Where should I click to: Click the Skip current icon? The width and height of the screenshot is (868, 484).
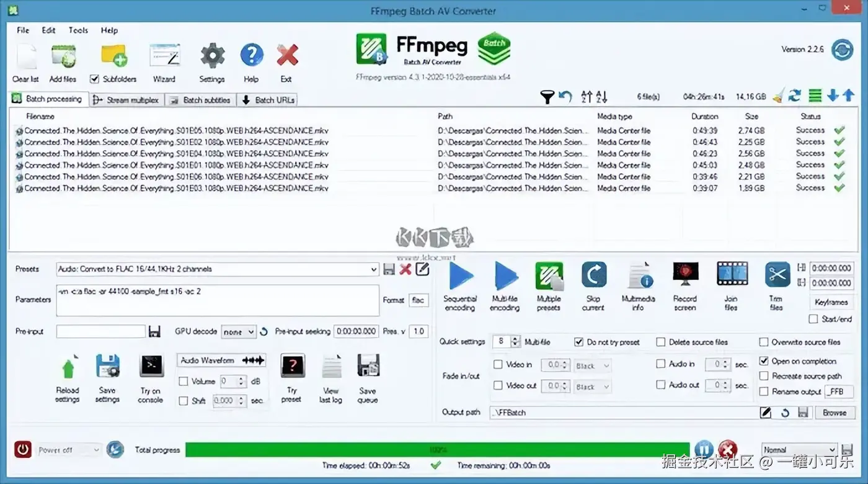(x=594, y=275)
